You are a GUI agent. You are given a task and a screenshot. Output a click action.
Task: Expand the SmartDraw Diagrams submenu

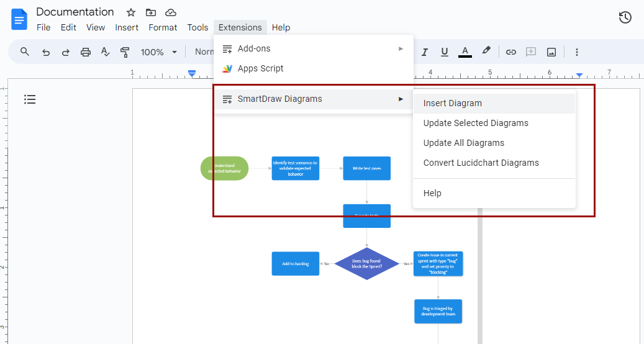coord(314,99)
